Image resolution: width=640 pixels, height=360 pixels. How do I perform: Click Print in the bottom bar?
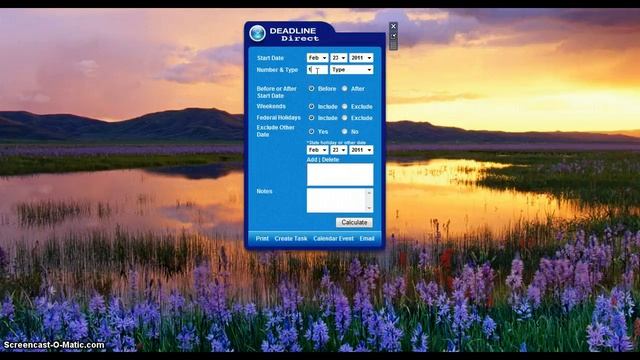coord(262,238)
